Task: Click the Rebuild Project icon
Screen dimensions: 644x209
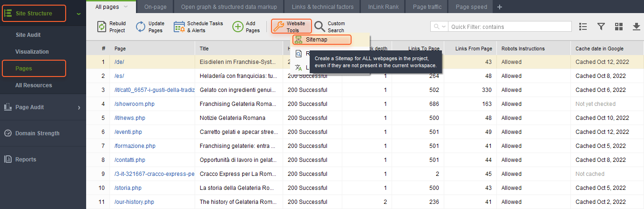Action: [x=102, y=27]
